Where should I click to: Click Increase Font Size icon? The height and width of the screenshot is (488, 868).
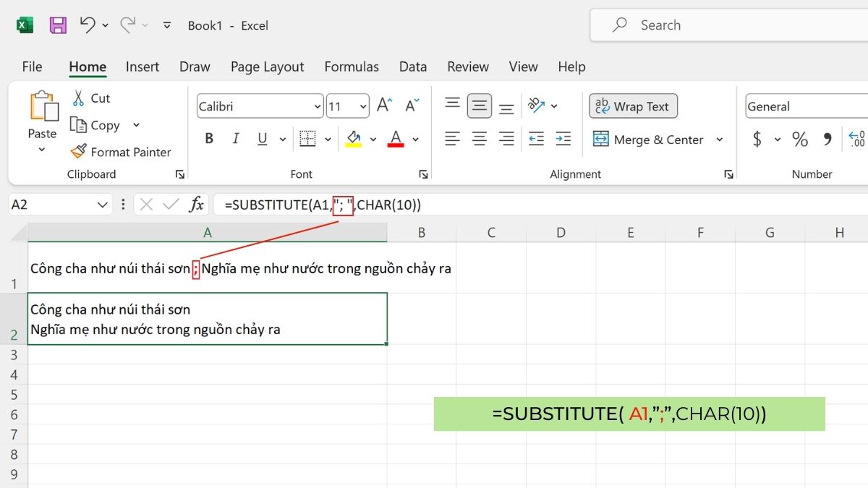(384, 106)
